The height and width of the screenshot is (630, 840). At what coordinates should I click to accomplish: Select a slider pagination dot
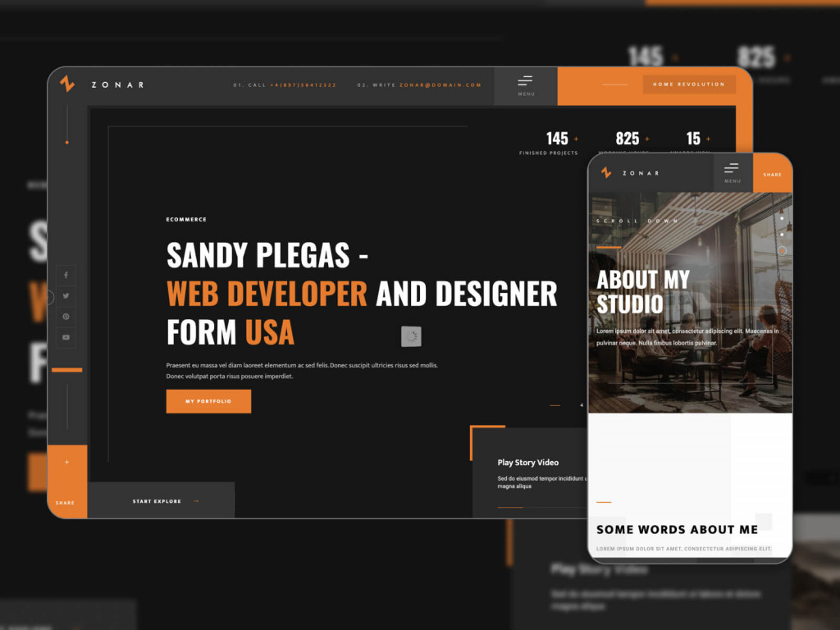pyautogui.click(x=782, y=218)
